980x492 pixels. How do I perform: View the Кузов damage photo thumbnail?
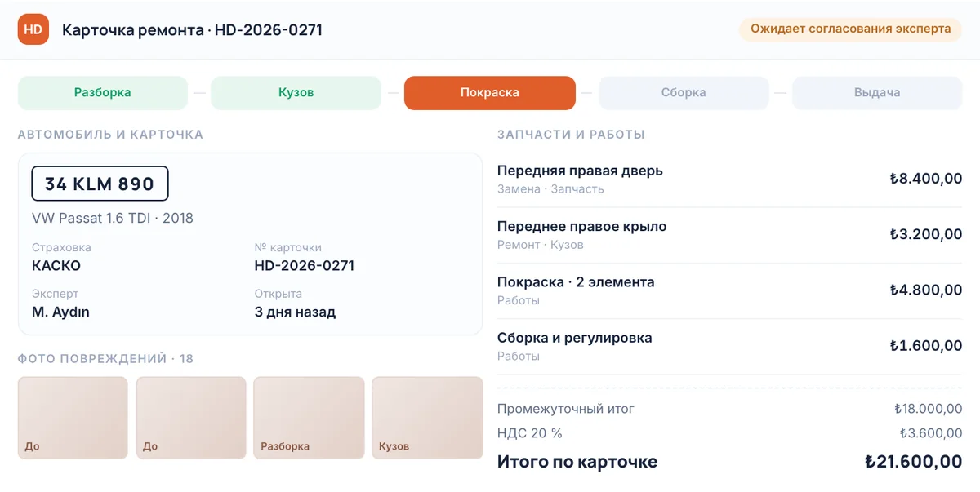(x=427, y=418)
